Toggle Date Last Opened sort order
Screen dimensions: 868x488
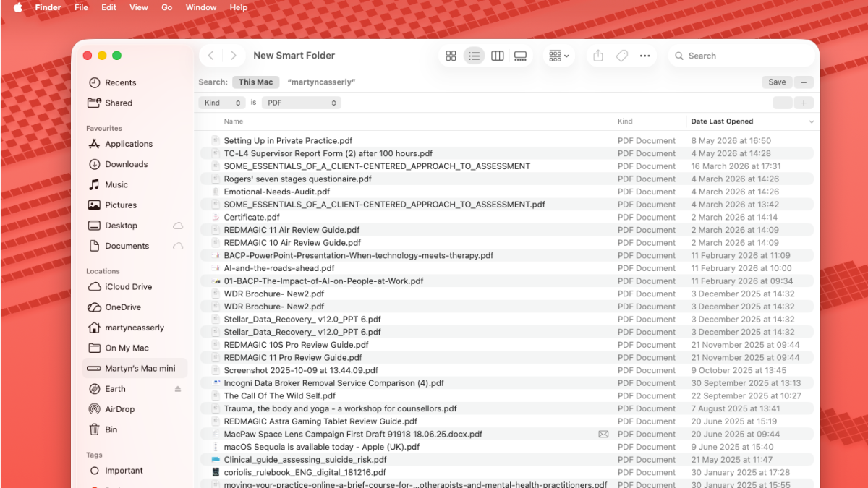click(x=752, y=121)
